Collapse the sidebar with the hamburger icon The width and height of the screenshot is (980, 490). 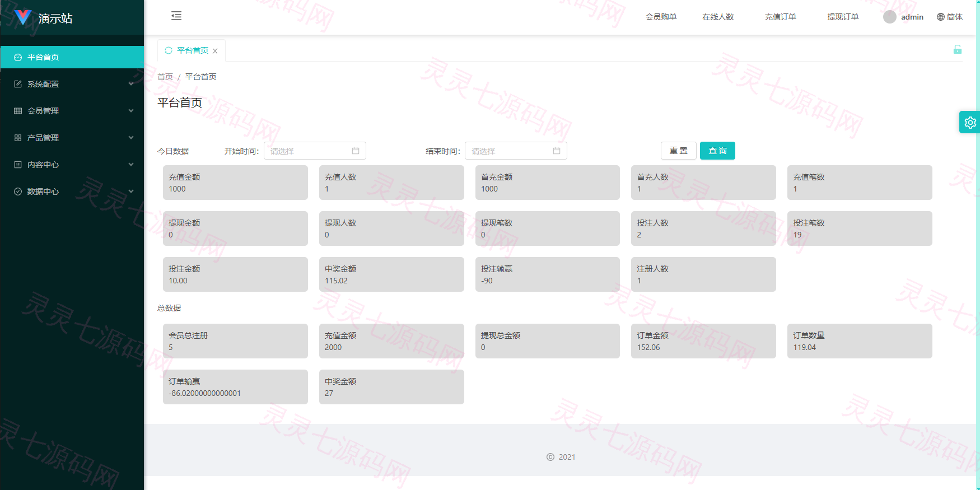point(176,16)
